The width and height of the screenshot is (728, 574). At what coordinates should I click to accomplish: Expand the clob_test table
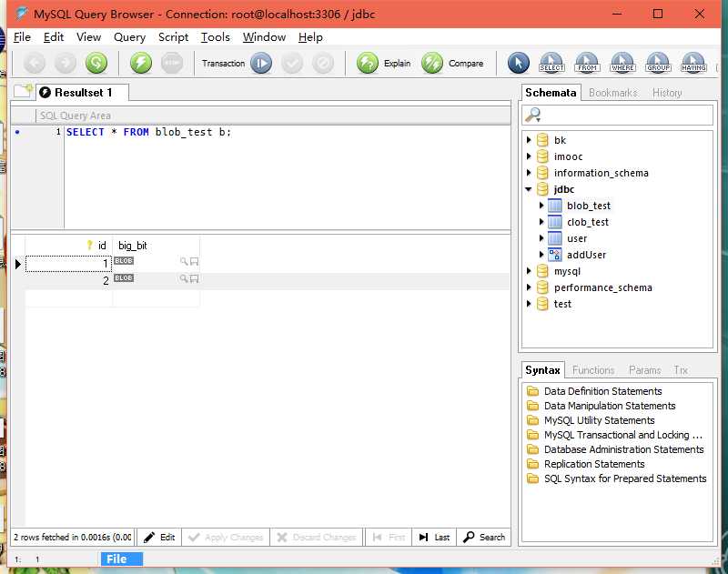click(541, 222)
